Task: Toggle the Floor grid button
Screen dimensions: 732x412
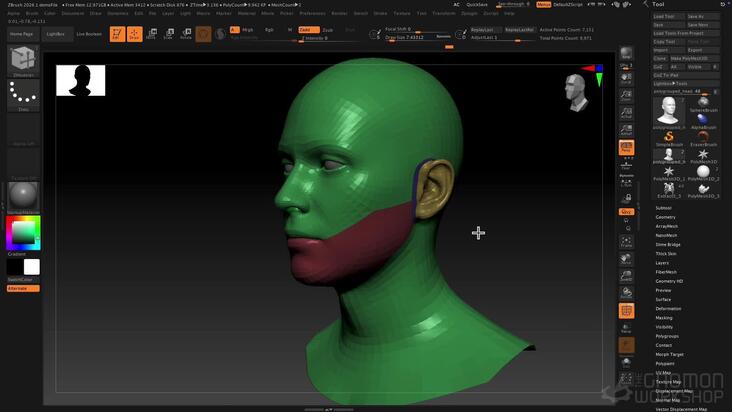Action: pos(626,165)
